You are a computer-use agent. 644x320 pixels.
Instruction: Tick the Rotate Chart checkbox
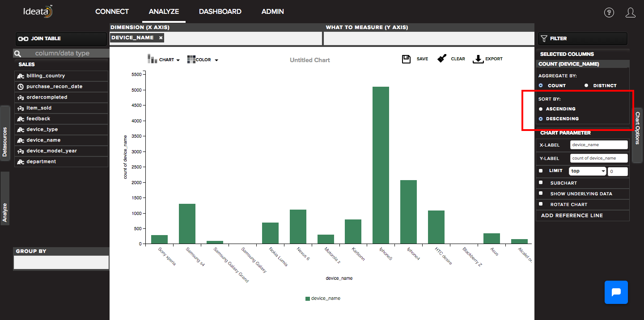tap(541, 204)
